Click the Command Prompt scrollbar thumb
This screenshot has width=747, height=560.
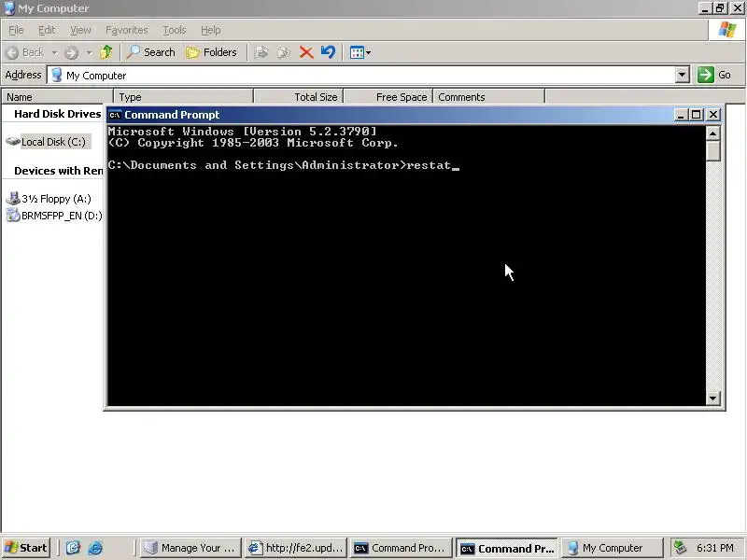coord(712,151)
